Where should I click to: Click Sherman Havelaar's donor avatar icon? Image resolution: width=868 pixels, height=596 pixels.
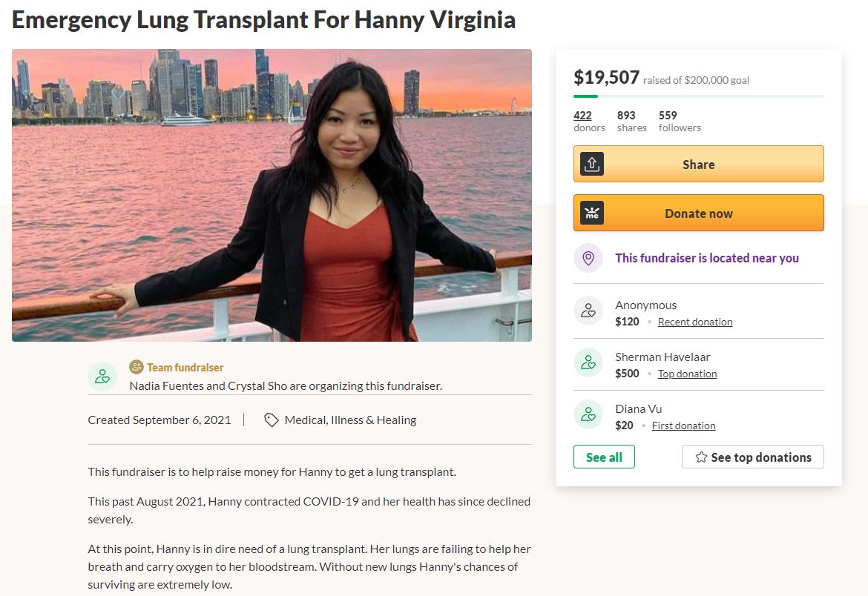pyautogui.click(x=588, y=363)
